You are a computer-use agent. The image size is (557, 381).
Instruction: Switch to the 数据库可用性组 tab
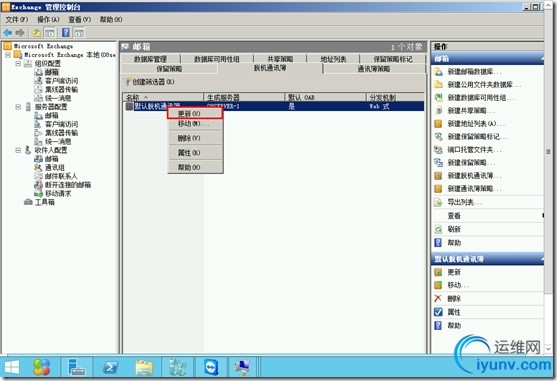217,59
